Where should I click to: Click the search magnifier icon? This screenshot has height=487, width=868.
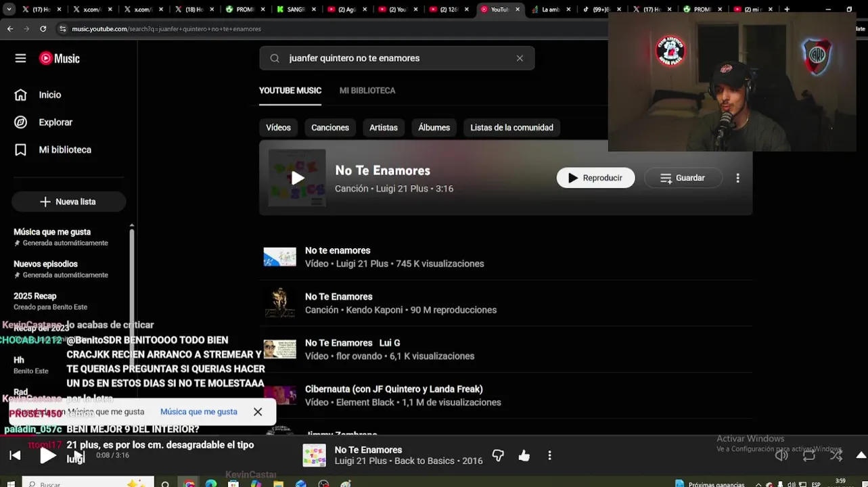275,58
